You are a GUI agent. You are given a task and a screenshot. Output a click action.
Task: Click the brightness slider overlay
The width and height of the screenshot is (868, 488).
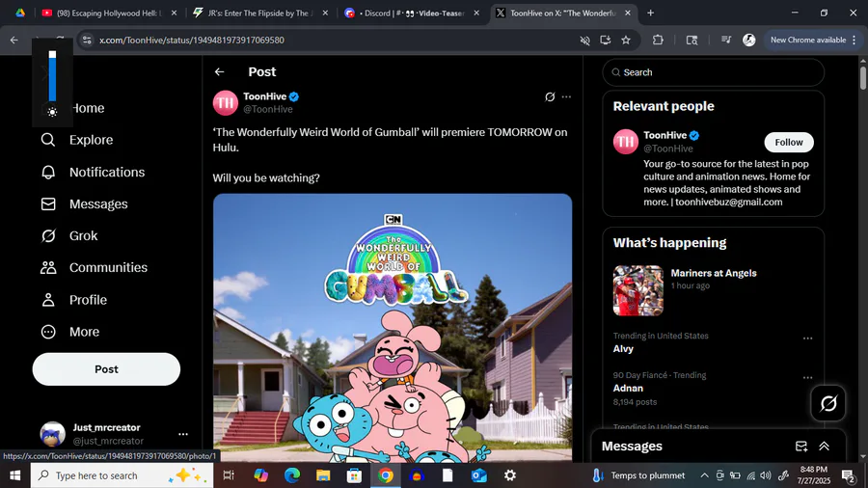[53, 76]
